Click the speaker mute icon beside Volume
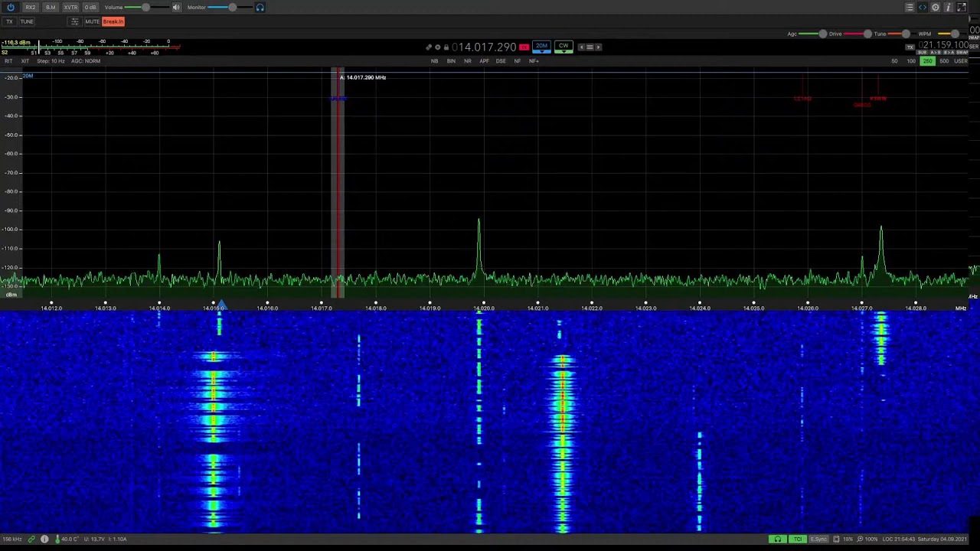 (x=176, y=7)
